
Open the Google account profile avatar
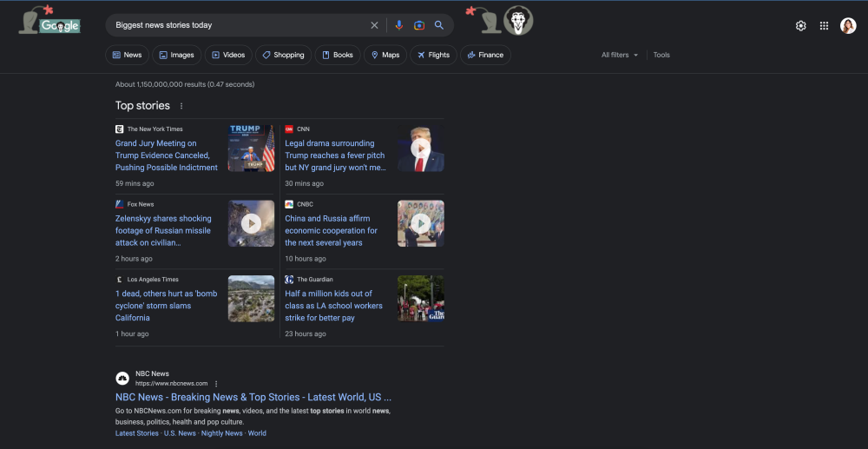point(848,26)
